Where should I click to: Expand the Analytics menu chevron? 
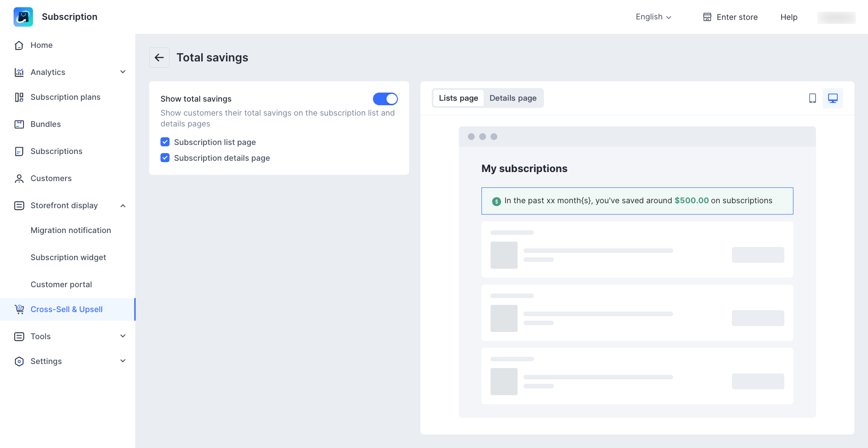click(123, 72)
